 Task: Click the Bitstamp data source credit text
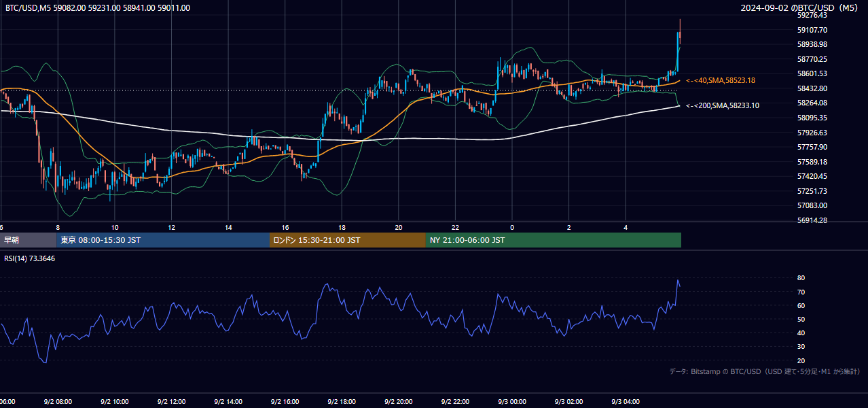point(765,371)
